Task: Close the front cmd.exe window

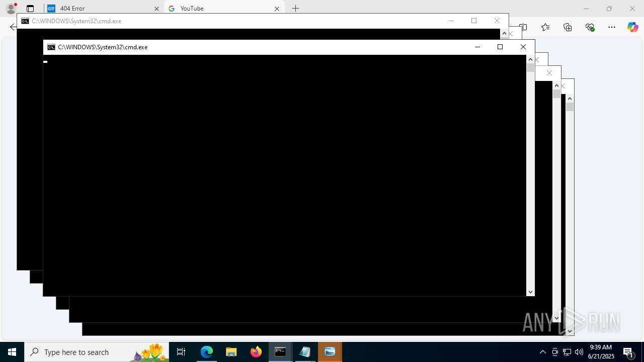Action: click(x=523, y=47)
